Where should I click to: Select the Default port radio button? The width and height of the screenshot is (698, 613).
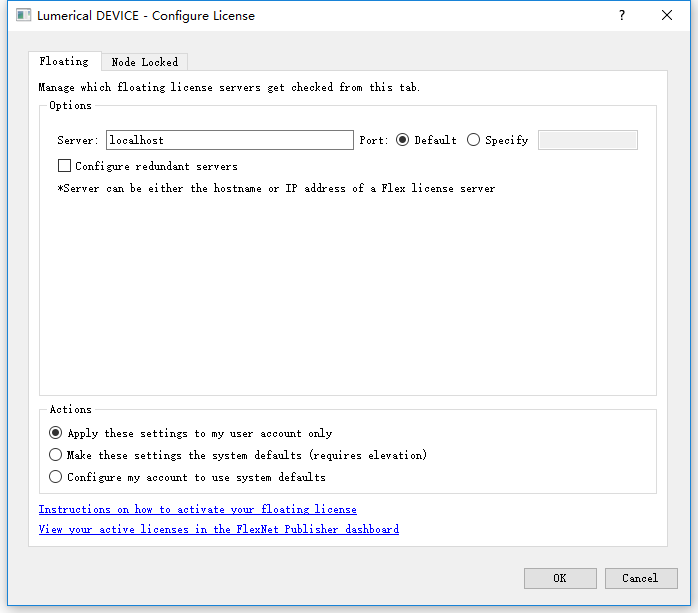[x=402, y=140]
